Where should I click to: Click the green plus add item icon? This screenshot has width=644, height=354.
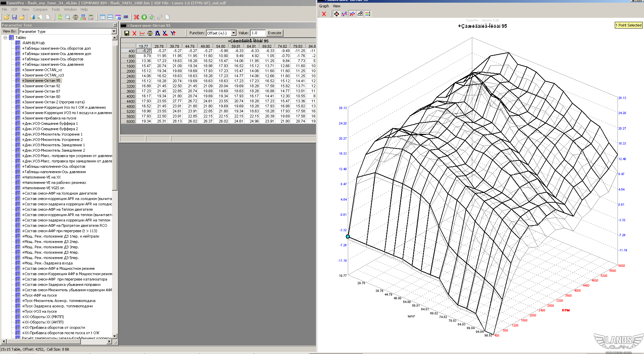pos(144,17)
